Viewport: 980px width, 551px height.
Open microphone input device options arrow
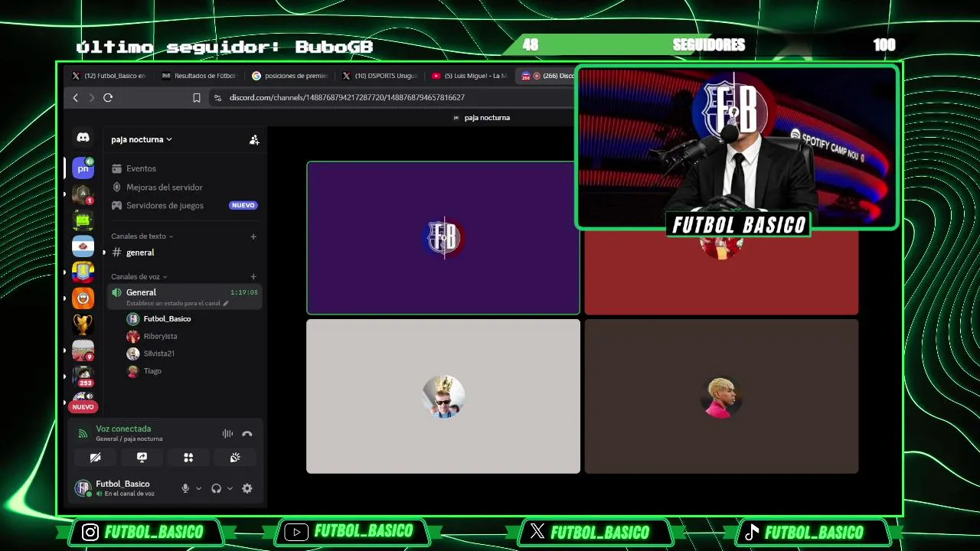coord(198,488)
